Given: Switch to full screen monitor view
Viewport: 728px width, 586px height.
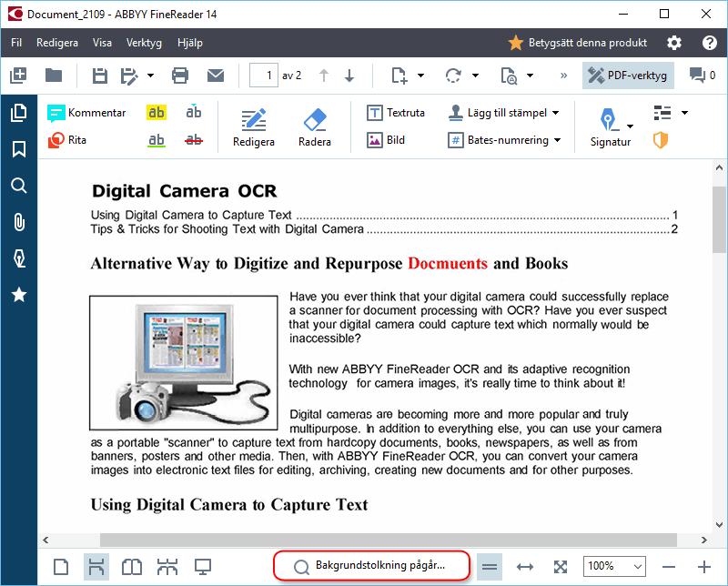Looking at the screenshot, I should tap(202, 567).
